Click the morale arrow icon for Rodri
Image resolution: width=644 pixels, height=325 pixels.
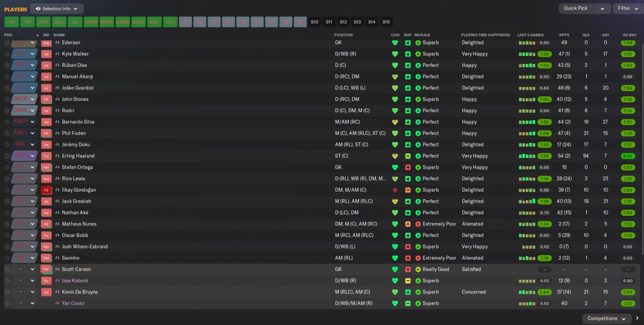point(418,111)
